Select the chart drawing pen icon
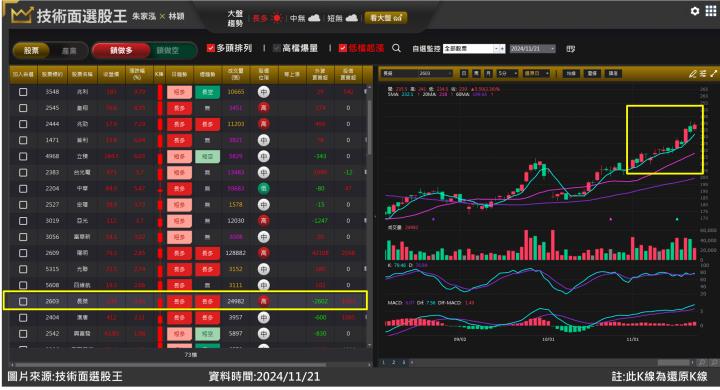The width and height of the screenshot is (720, 390). click(692, 73)
